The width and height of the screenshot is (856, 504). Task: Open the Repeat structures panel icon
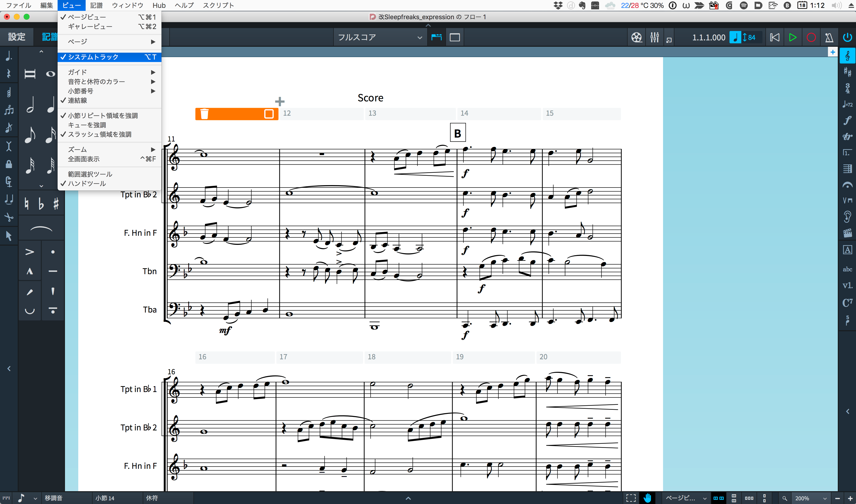847,153
